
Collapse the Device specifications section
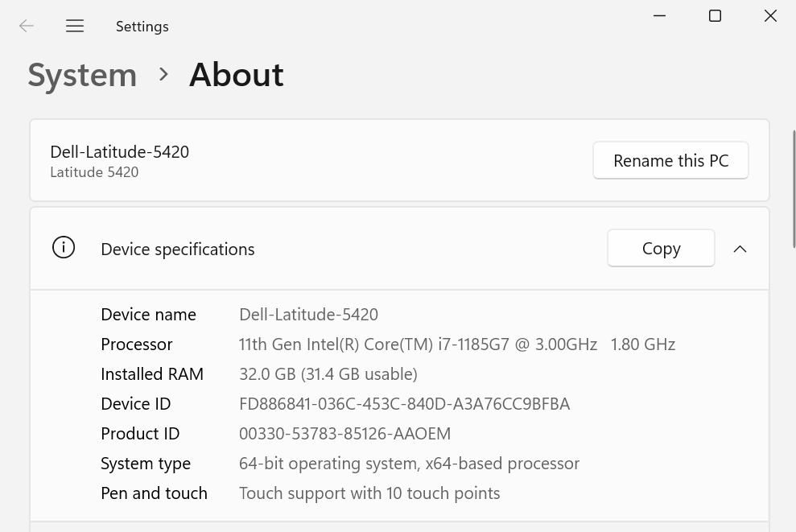click(740, 249)
